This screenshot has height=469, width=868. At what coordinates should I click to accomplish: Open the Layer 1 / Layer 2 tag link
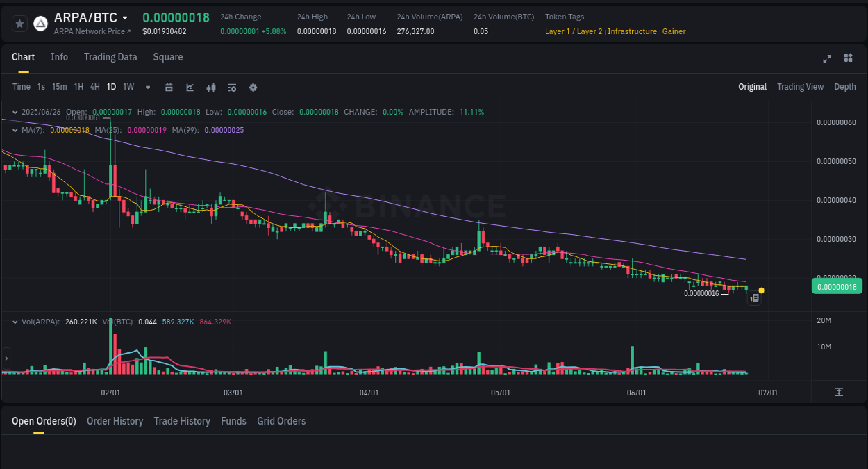point(573,31)
